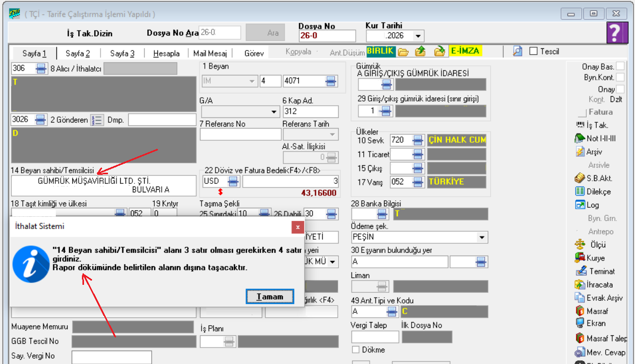
Task: Click the purple question mark help icon
Action: (615, 33)
